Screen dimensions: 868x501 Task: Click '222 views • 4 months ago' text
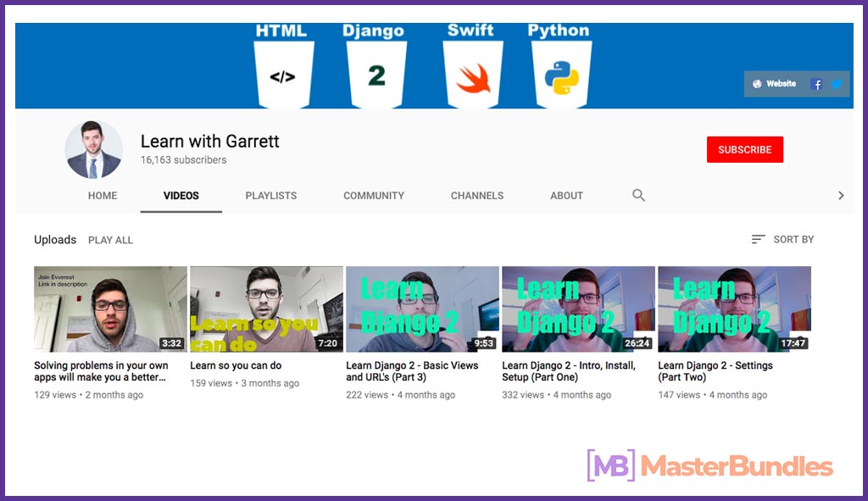pyautogui.click(x=401, y=395)
